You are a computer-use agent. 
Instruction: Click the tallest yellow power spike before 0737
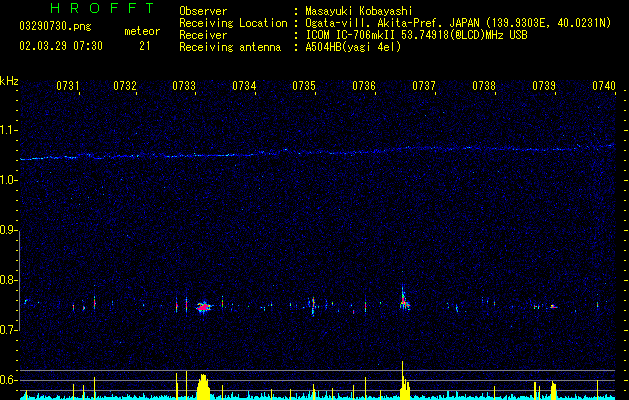click(402, 380)
